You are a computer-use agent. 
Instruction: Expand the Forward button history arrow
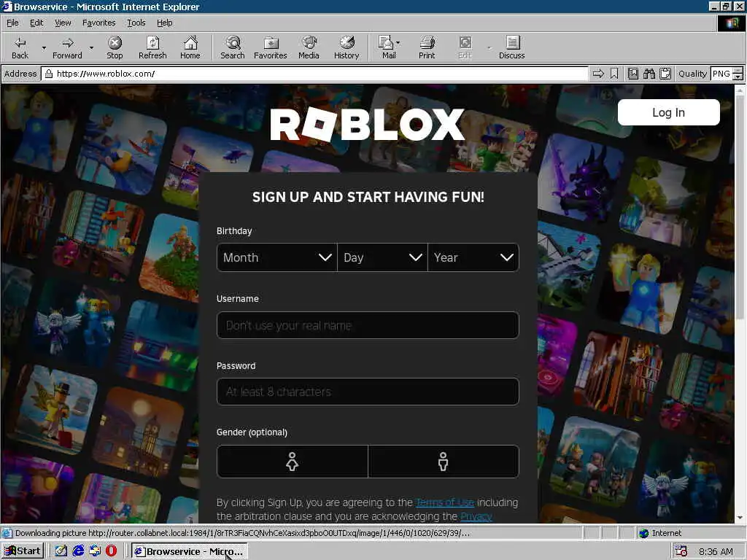pyautogui.click(x=91, y=47)
